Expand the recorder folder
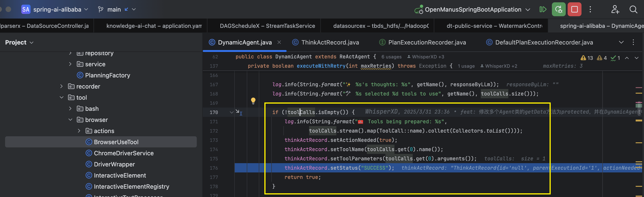Image resolution: width=644 pixels, height=197 pixels. pyautogui.click(x=62, y=86)
